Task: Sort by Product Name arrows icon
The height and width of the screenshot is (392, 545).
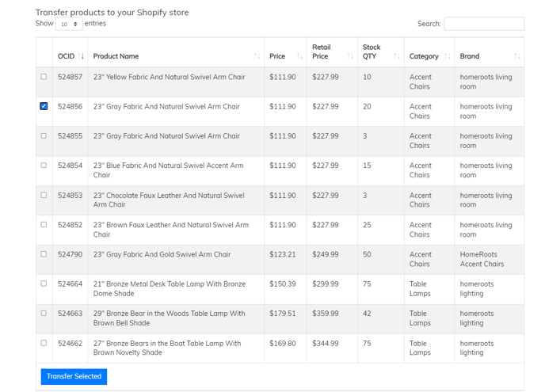Action: pos(257,56)
